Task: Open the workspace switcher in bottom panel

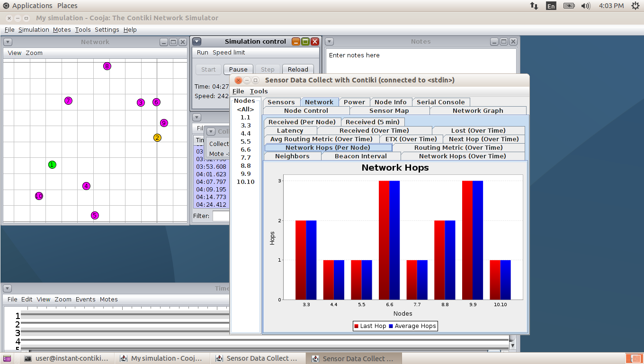Action: click(634, 359)
